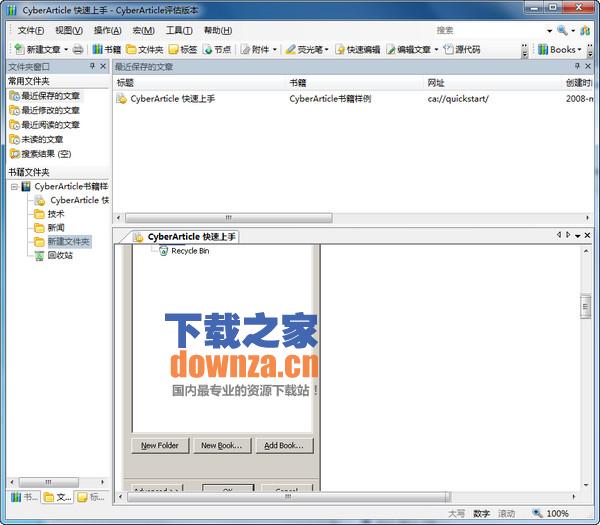Click the Add Book... button

coord(284,445)
